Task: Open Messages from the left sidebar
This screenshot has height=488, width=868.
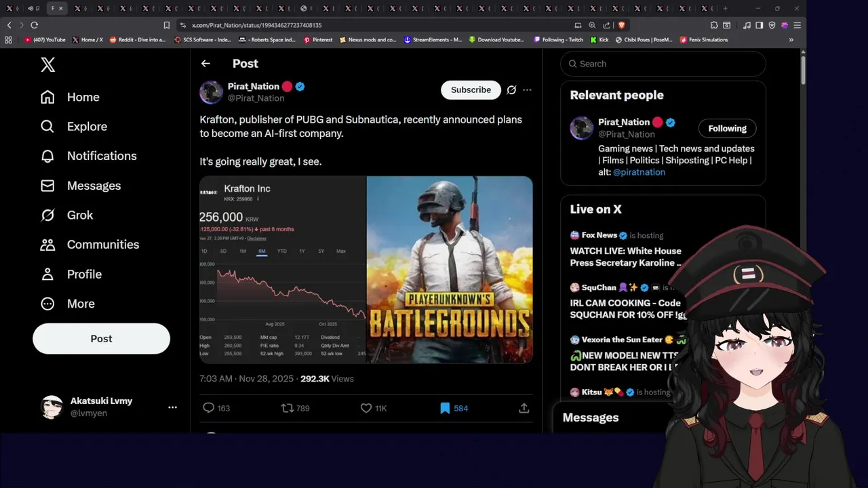Action: [x=80, y=186]
